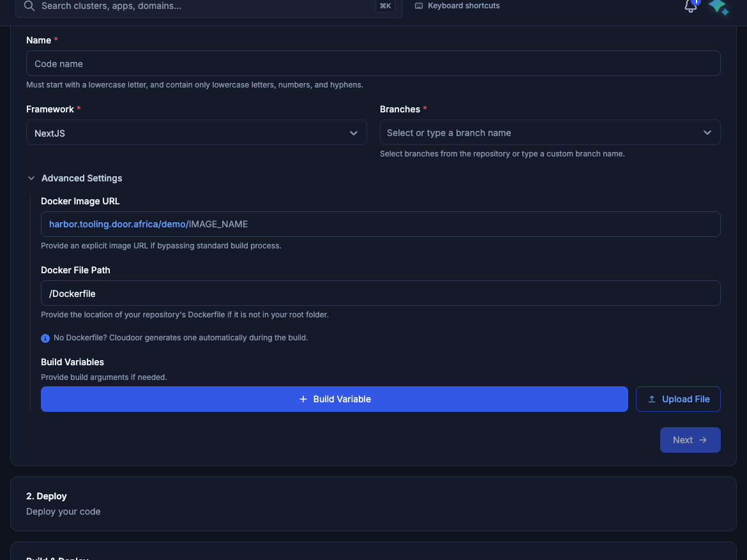Click the info icon near No Dockerfile note

click(x=45, y=338)
